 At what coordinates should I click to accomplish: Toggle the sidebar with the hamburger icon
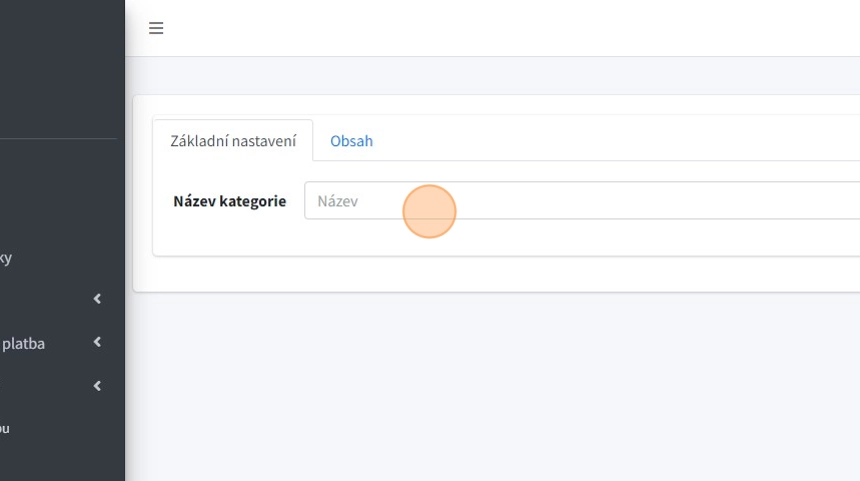coord(156,28)
